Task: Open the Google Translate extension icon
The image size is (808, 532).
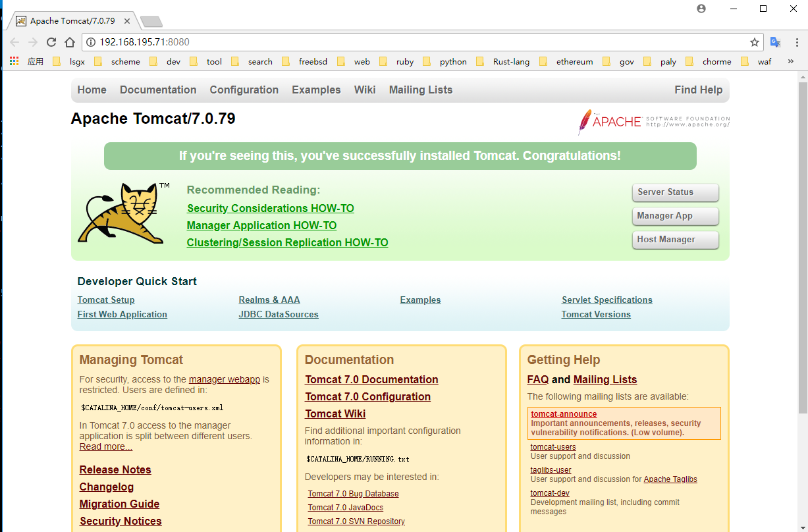Action: [775, 42]
